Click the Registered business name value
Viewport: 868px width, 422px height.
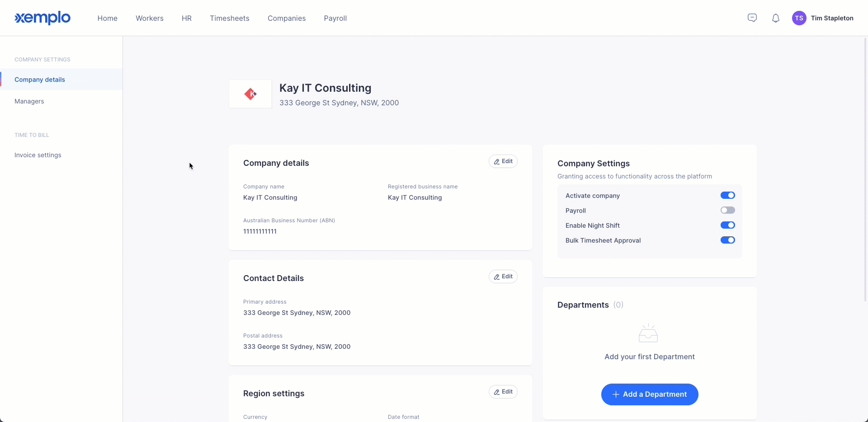pos(415,197)
